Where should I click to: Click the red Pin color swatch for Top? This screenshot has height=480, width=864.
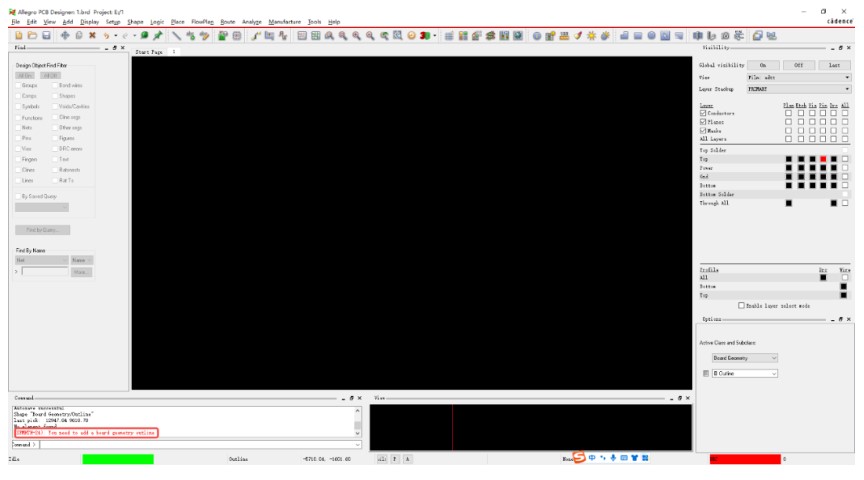tap(823, 159)
